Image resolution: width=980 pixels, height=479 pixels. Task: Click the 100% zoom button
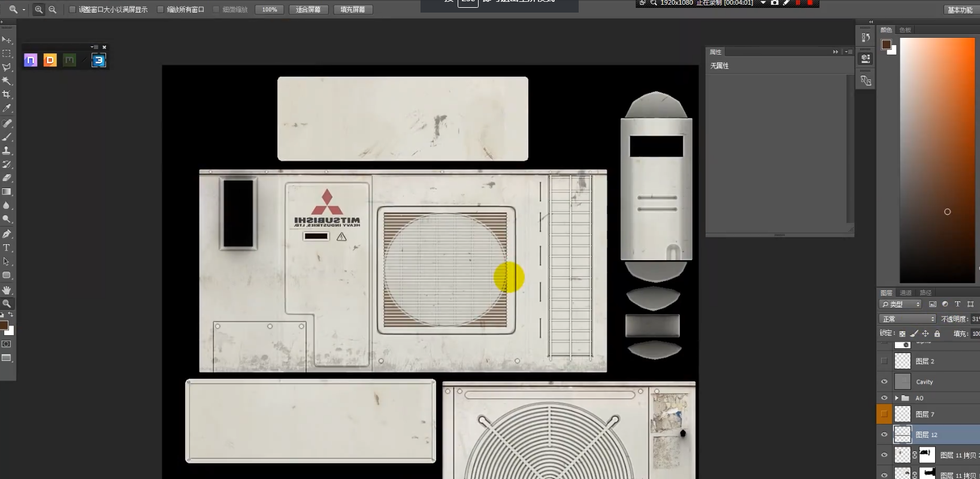point(270,10)
